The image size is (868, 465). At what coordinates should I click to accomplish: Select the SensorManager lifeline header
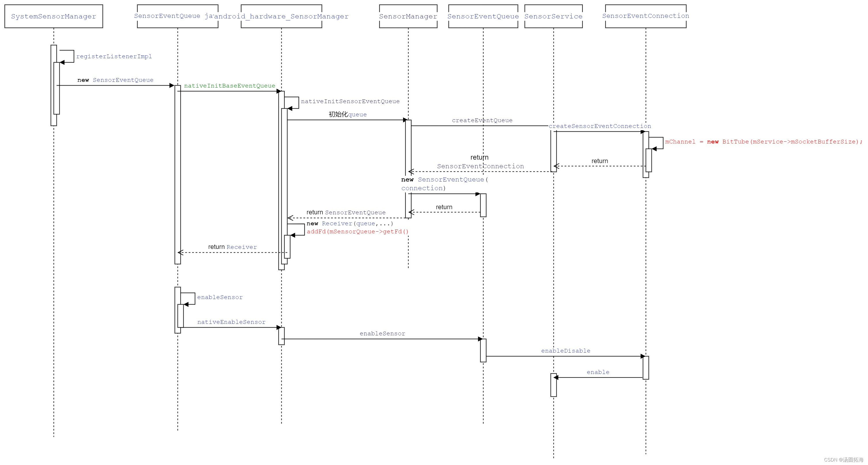[409, 16]
